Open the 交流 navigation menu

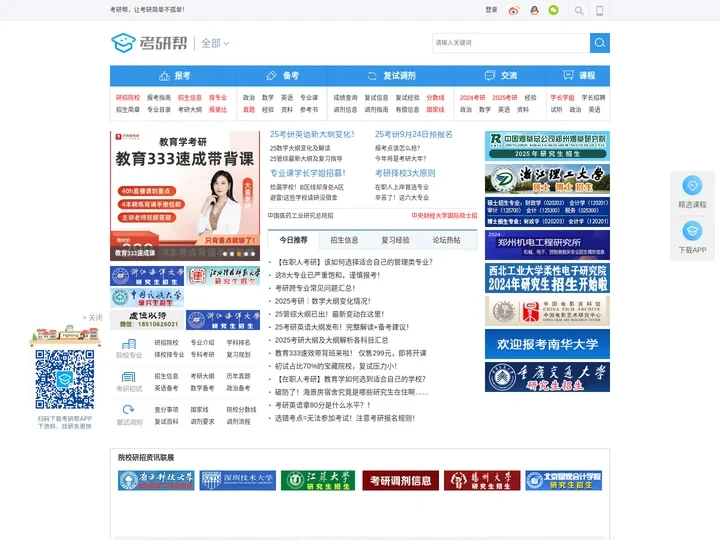[500, 76]
